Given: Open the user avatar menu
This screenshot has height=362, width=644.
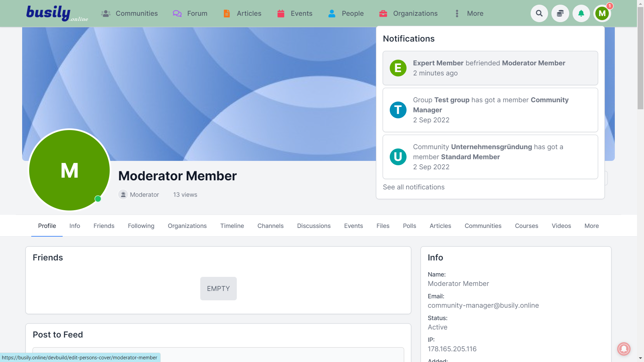Looking at the screenshot, I should coord(602,13).
